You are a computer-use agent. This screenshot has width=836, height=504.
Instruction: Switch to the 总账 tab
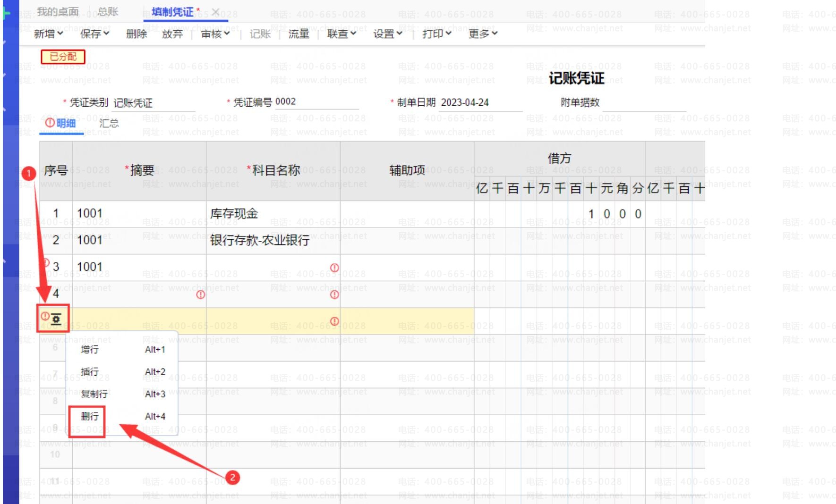click(x=108, y=12)
